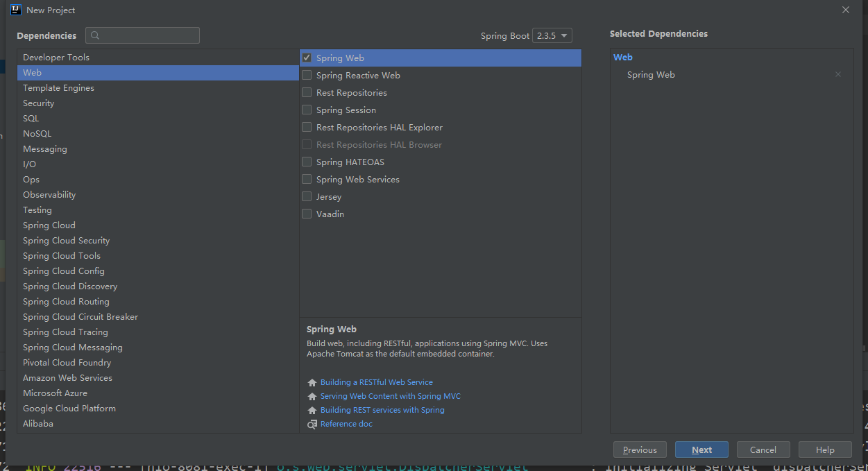Select Spring Cloud Config category

pos(158,271)
